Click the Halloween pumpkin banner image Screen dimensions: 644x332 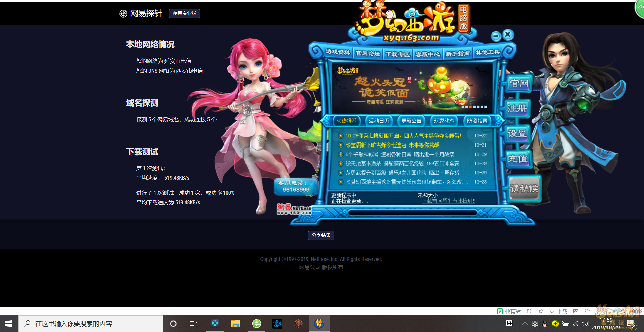pos(412,88)
